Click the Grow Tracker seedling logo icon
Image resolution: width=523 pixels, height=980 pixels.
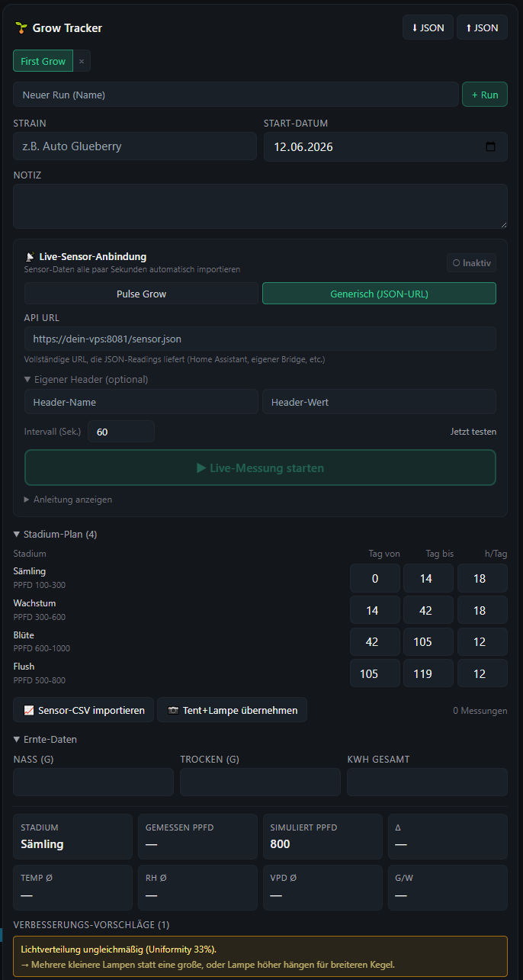pyautogui.click(x=21, y=28)
